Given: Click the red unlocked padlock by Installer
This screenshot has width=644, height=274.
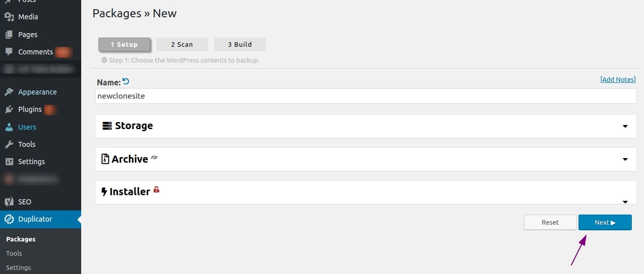Looking at the screenshot, I should [x=156, y=190].
